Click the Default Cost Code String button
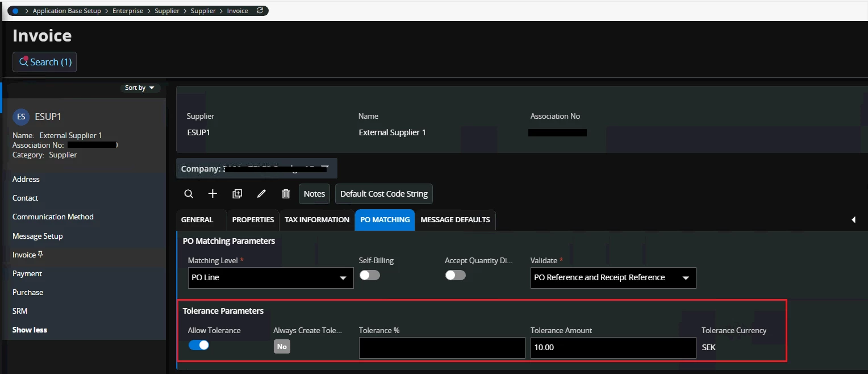 click(x=384, y=194)
